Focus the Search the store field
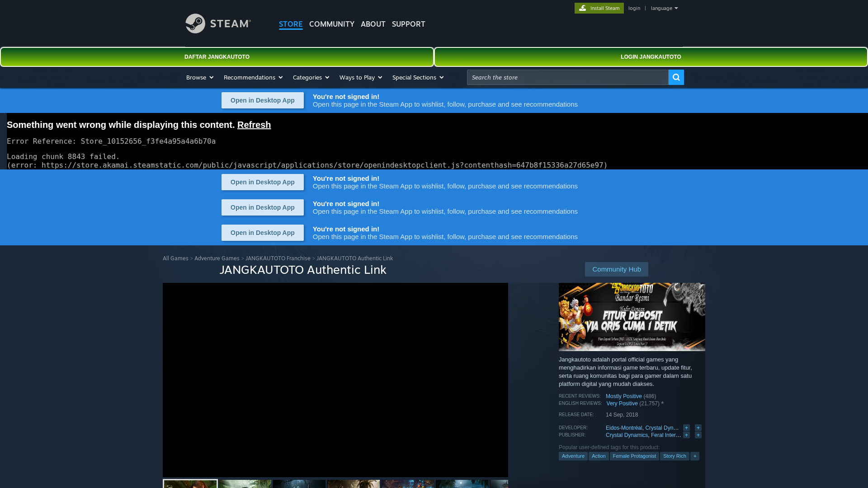 click(x=567, y=77)
